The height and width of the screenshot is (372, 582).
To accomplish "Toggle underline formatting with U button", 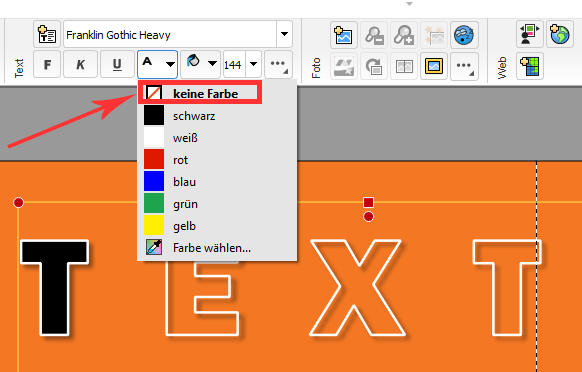I will [117, 65].
